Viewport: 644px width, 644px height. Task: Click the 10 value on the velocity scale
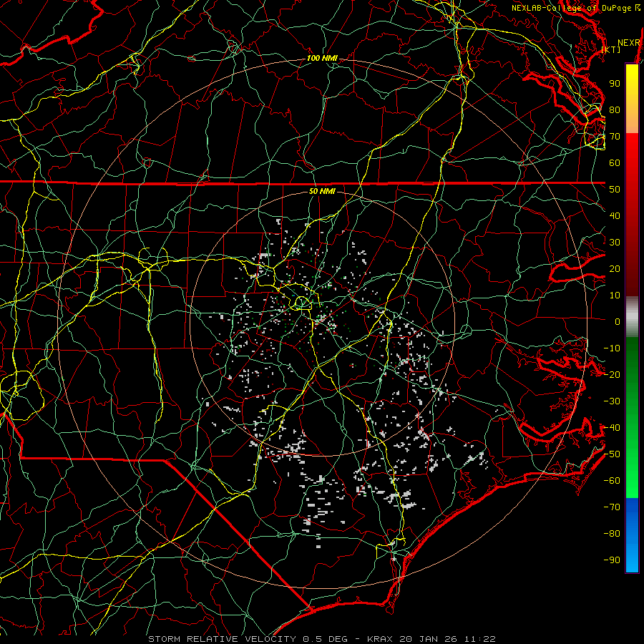tap(615, 296)
